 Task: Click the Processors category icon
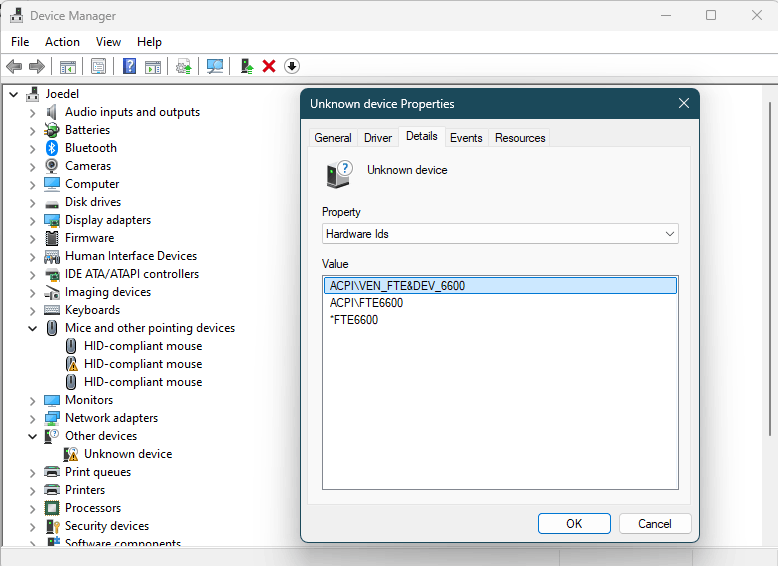[x=52, y=508]
